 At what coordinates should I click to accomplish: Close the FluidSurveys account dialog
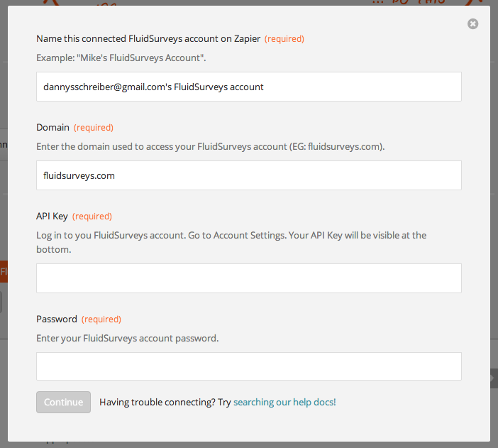coord(472,24)
